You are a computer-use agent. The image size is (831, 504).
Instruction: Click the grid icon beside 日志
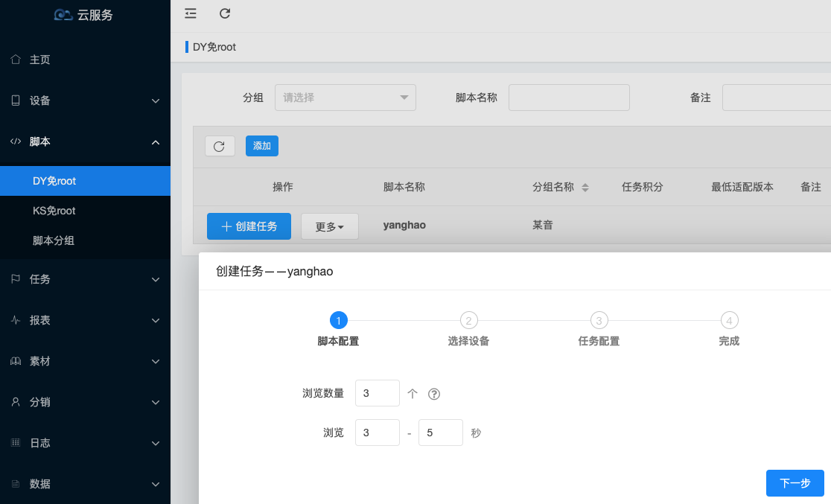click(x=16, y=442)
